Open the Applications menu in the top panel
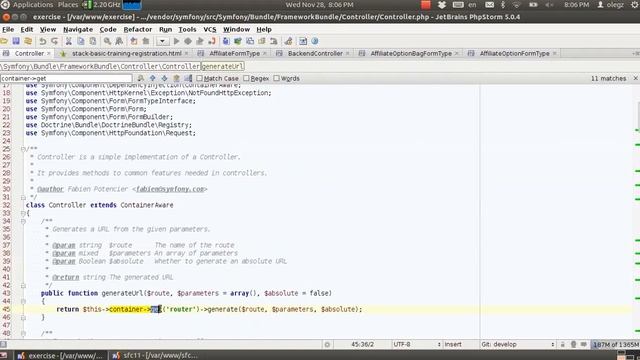Image resolution: width=640 pixels, height=360 pixels. click(x=33, y=5)
